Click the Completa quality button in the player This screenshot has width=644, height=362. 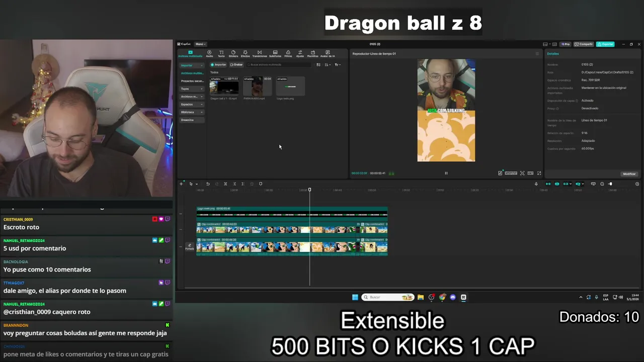[511, 173]
